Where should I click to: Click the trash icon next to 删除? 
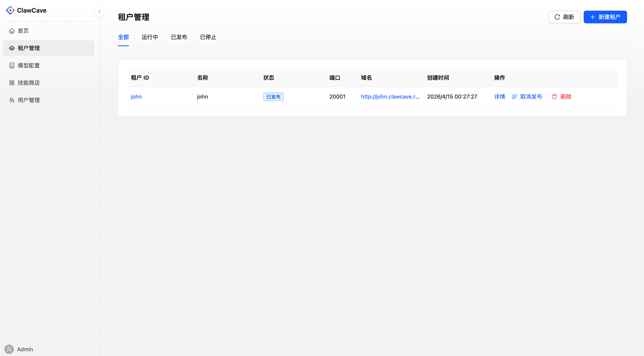554,97
